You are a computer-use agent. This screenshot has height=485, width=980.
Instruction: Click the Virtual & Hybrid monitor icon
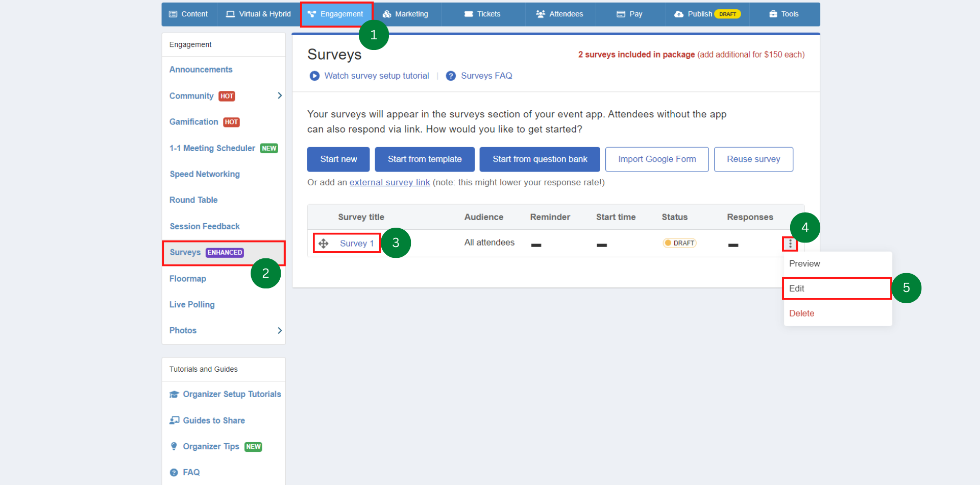231,14
